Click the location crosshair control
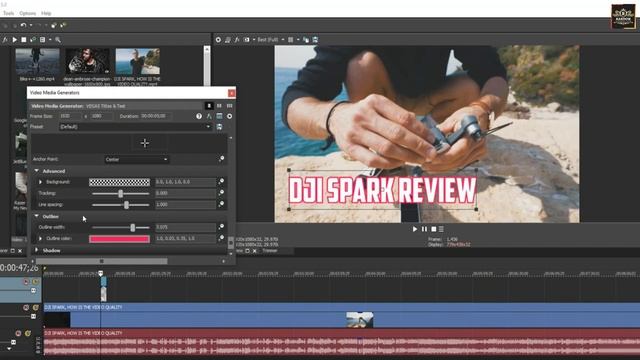The height and width of the screenshot is (360, 640). (x=144, y=143)
